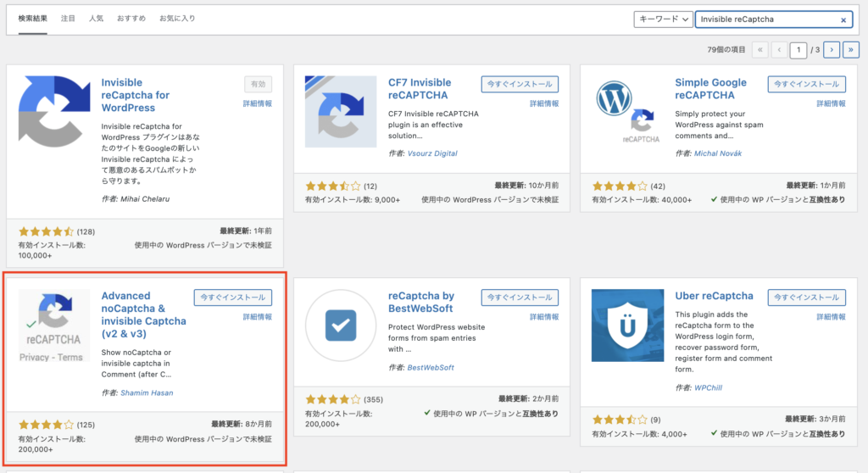Click the 有効 button for Invisible reCaptcha
Screen dimensions: 868x473
click(258, 84)
